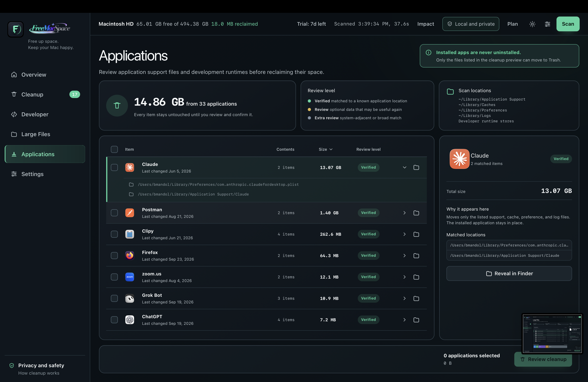Check the Claude row checkbox
Viewport: 588px width, 382px height.
pos(114,167)
